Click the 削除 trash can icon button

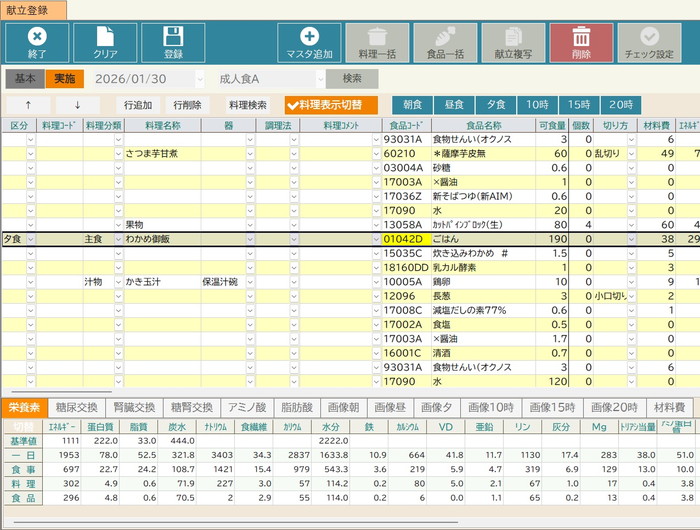(x=581, y=43)
